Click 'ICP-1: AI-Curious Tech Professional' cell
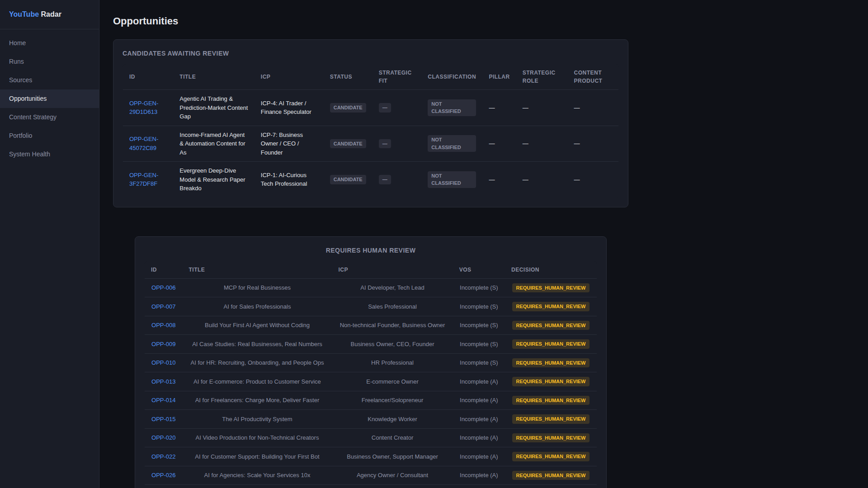This screenshot has width=868, height=488. (284, 179)
